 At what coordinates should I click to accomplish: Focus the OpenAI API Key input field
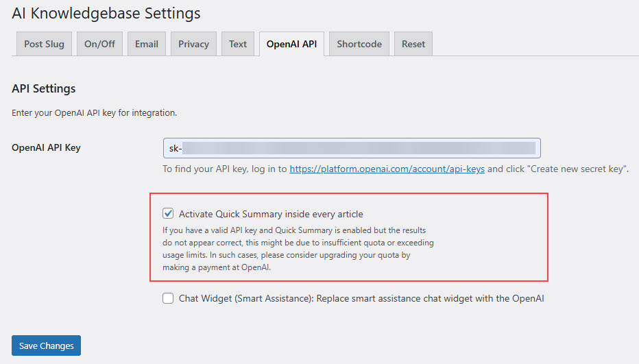[x=351, y=148]
